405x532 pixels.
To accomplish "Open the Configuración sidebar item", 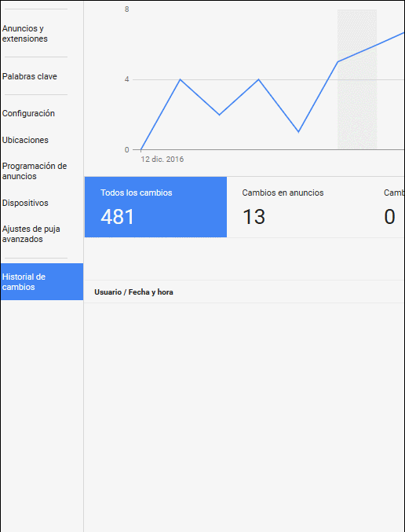I will [28, 113].
